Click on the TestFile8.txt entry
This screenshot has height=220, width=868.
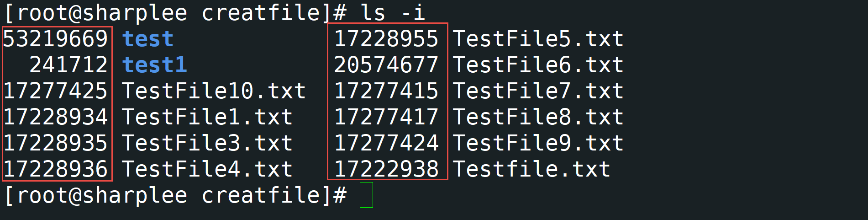click(x=537, y=117)
